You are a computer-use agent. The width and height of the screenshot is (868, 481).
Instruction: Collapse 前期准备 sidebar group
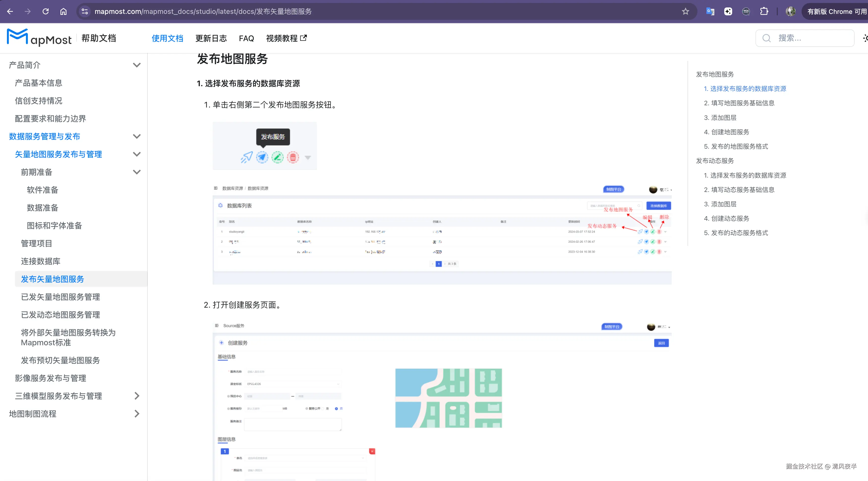(x=137, y=172)
